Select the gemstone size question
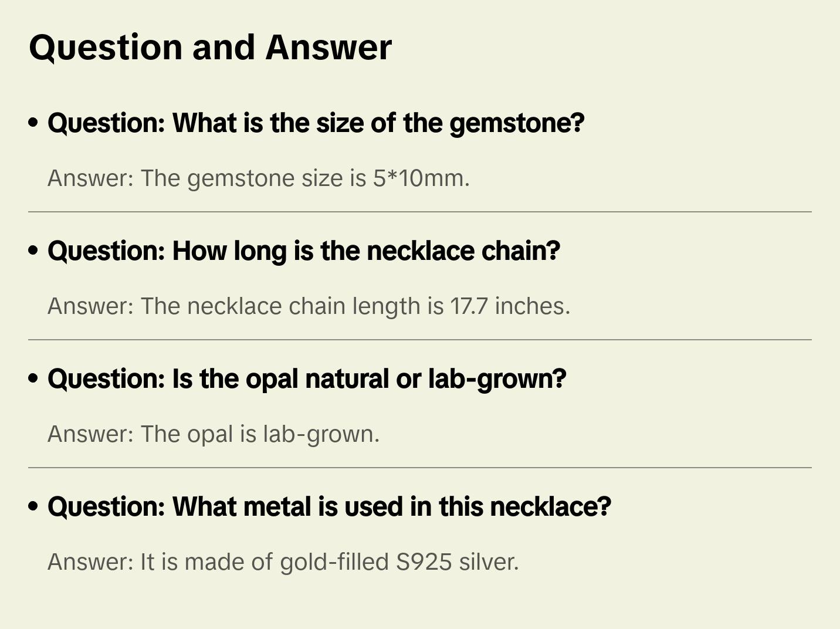840x629 pixels. click(x=316, y=123)
